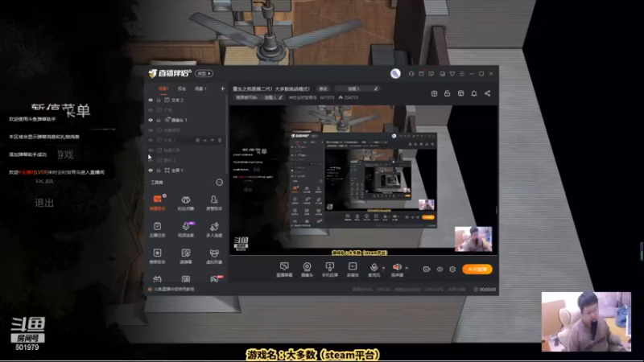Screen dimensions: 644x362
Task: Show the hidden 广告 source layer
Action: [151, 110]
